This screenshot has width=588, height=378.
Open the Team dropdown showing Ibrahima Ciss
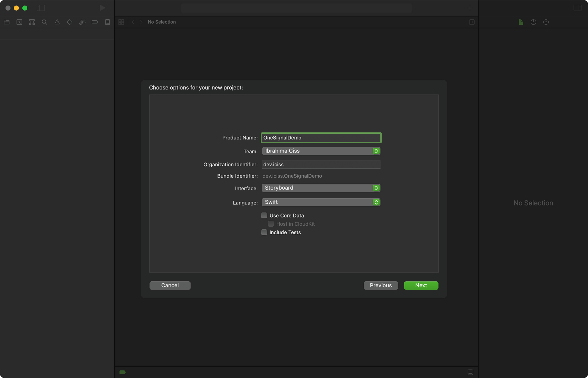click(x=321, y=151)
